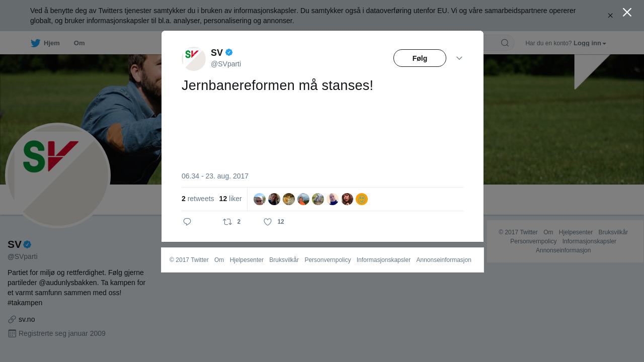Image resolution: width=644 pixels, height=362 pixels.
Task: Click the search magnifier icon
Action: (x=505, y=43)
